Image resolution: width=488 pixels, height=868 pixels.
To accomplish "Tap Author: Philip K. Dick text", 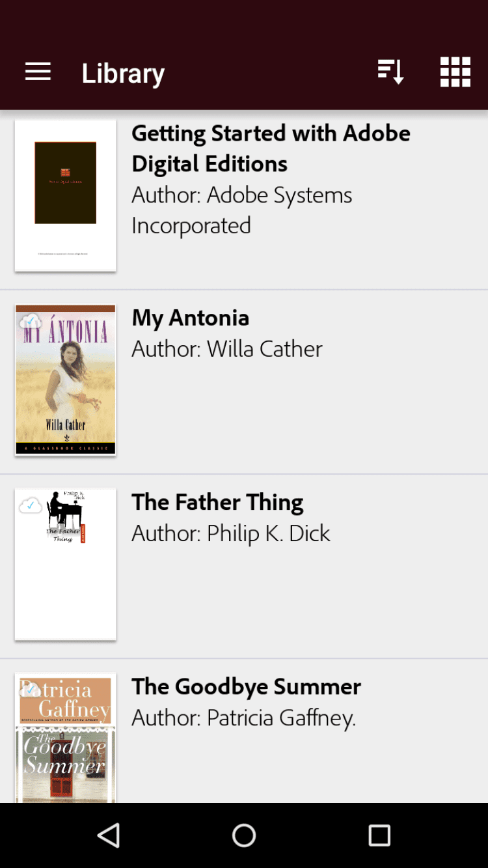I will tap(230, 533).
